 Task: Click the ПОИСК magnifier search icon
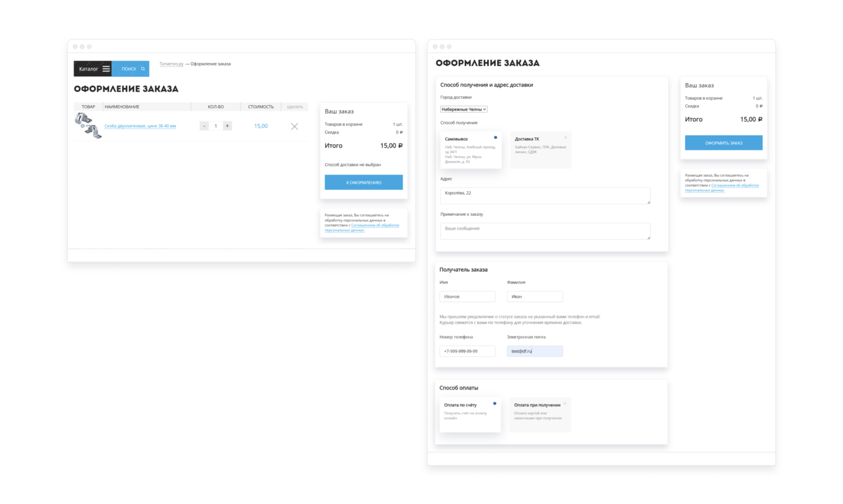(x=143, y=69)
